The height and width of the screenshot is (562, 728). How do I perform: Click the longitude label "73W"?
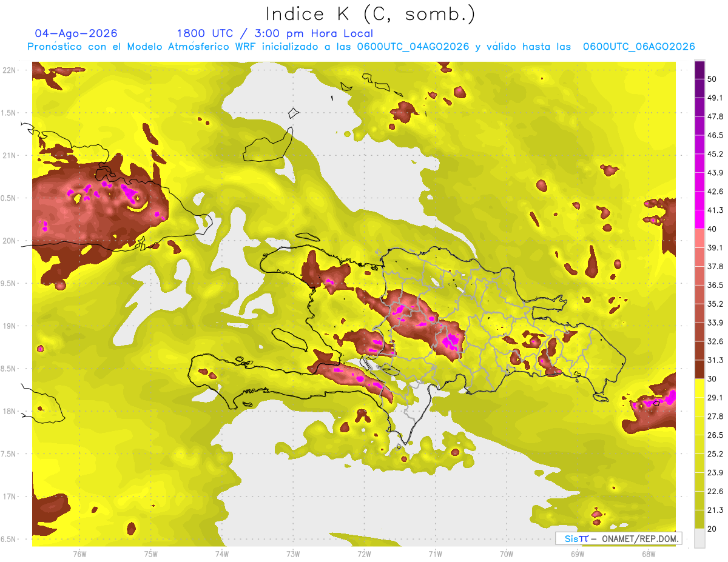[x=293, y=554]
